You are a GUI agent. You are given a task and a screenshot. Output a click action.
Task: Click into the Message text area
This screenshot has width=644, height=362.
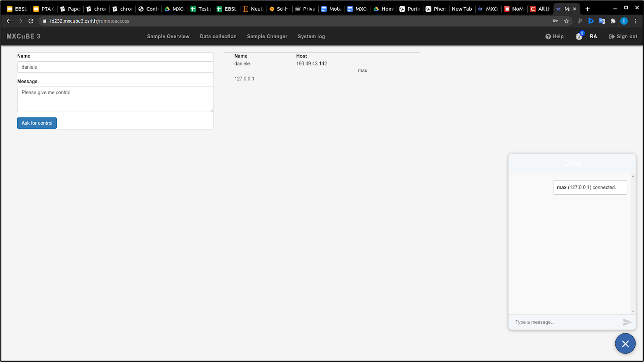(115, 99)
